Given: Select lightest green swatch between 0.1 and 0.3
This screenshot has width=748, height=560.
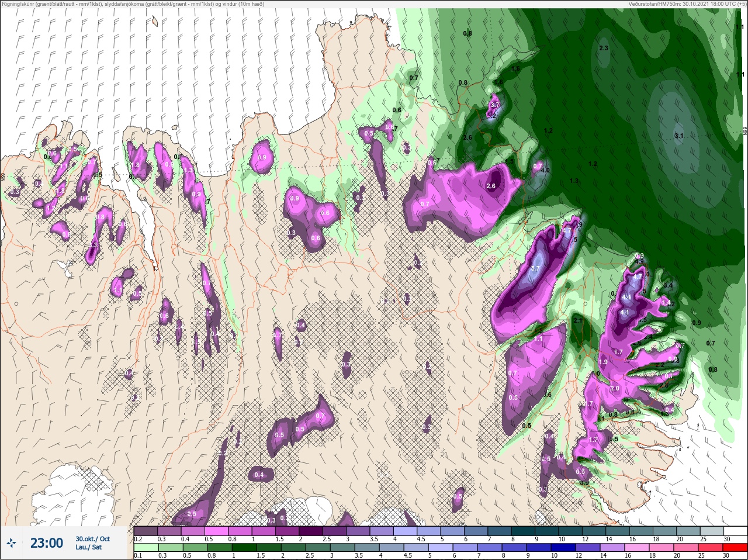Looking at the screenshot, I should point(147,548).
